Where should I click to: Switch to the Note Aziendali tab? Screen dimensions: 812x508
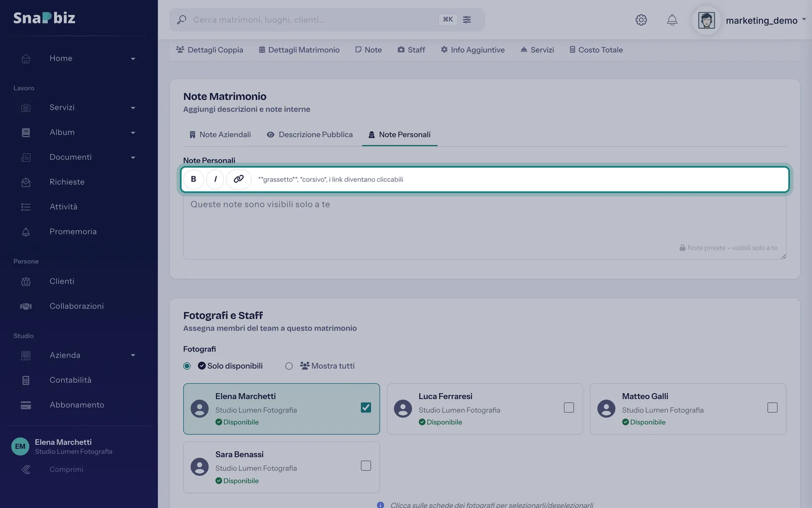click(220, 135)
